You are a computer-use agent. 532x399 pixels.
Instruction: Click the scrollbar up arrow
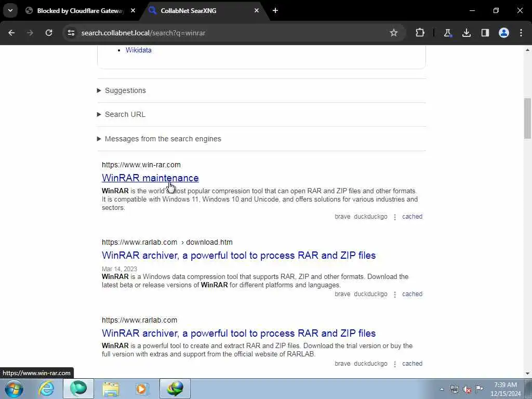pos(527,50)
